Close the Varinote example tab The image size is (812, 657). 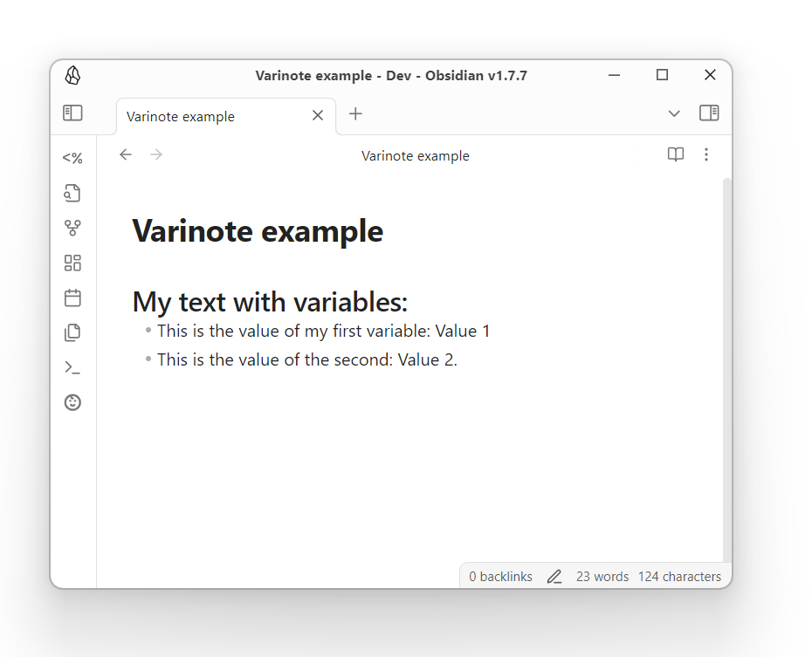click(318, 115)
